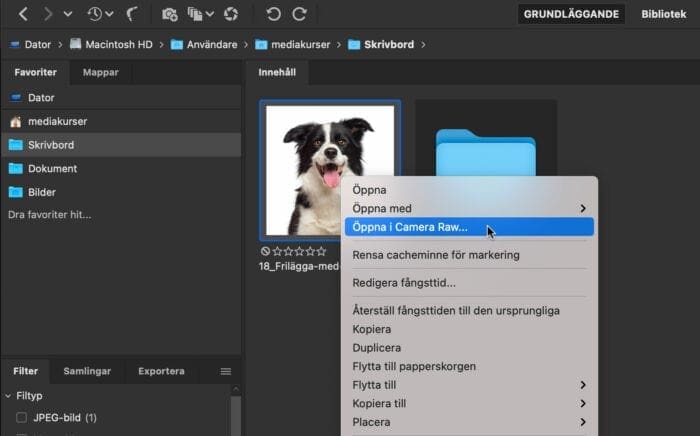This screenshot has height=436, width=700.
Task: Choose Flytta till papperskorgen
Action: pyautogui.click(x=469, y=366)
